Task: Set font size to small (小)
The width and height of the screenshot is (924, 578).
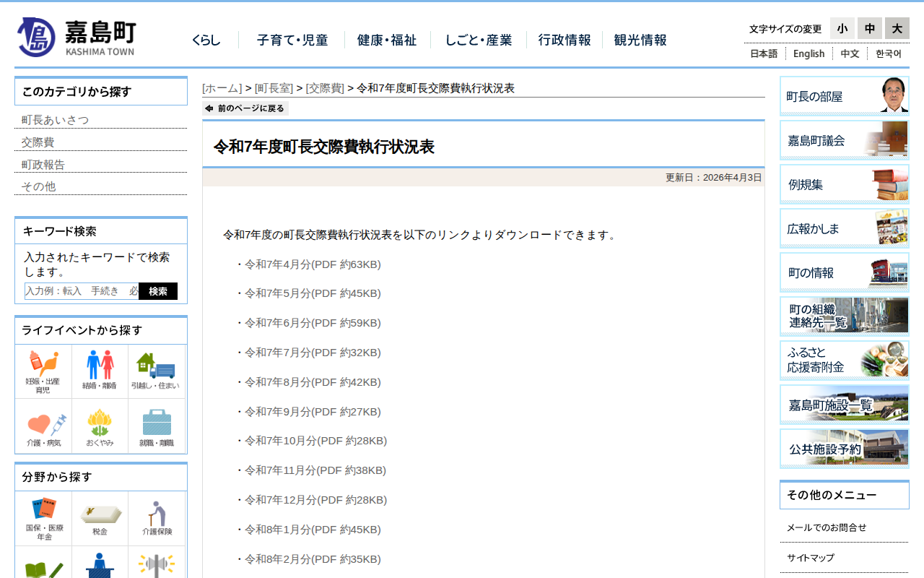Action: (842, 28)
